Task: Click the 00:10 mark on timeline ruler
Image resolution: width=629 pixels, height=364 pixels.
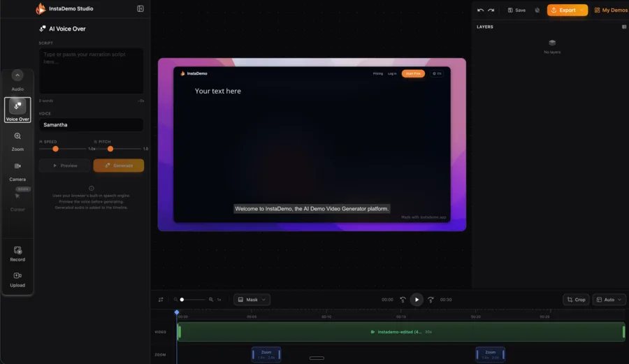Action: pos(326,316)
